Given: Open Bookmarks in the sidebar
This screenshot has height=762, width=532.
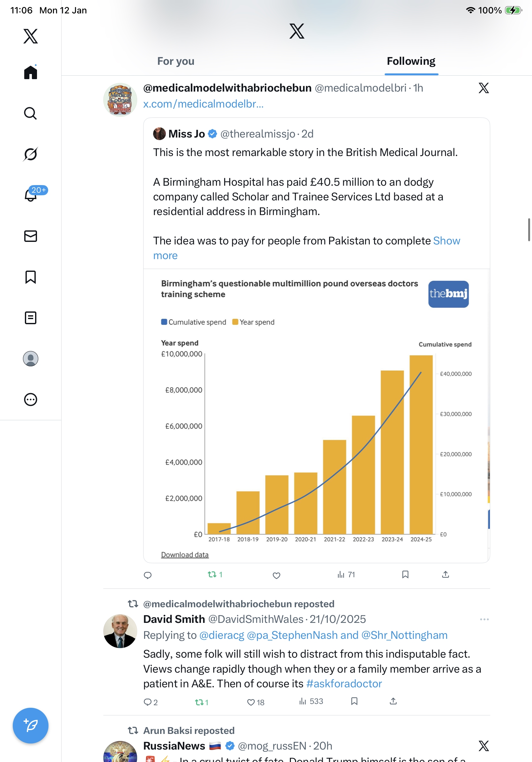Looking at the screenshot, I should 31,277.
